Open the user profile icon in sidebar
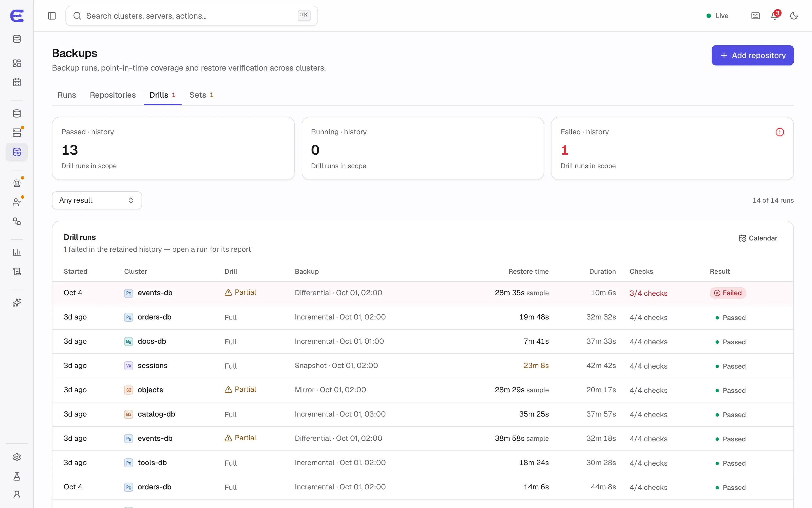This screenshot has width=812, height=508. pos(17,494)
